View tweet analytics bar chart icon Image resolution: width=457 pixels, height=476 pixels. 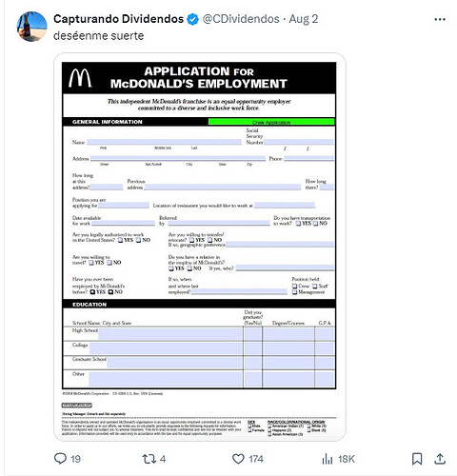(328, 459)
